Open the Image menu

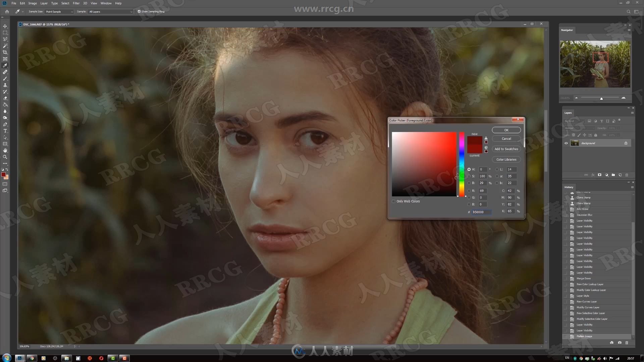point(33,3)
